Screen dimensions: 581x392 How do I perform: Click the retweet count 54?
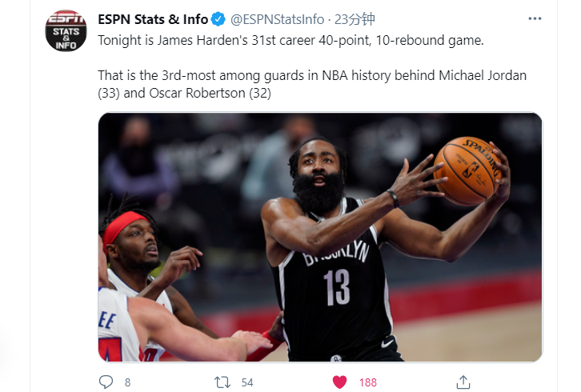coord(247,382)
